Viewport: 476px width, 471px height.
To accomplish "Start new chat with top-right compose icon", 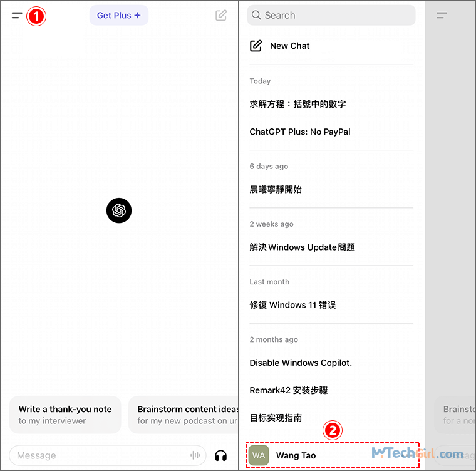I will [x=221, y=15].
